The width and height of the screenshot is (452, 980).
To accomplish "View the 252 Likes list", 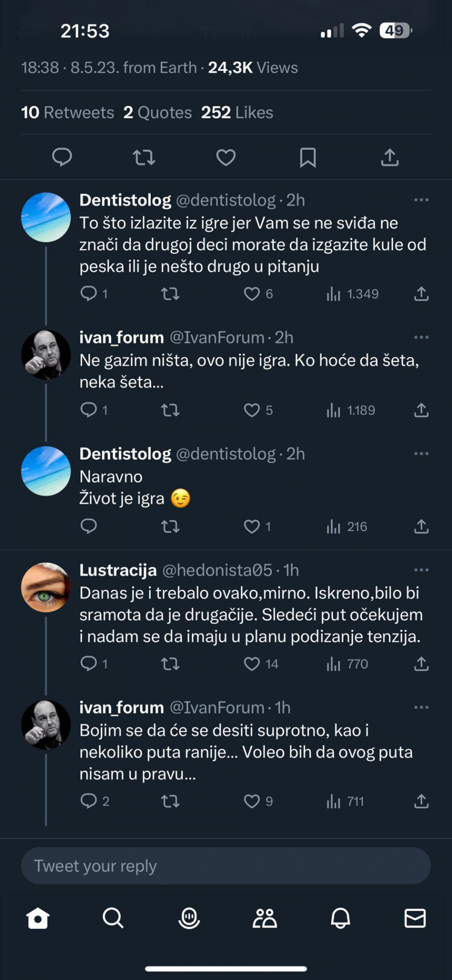I will pyautogui.click(x=237, y=113).
